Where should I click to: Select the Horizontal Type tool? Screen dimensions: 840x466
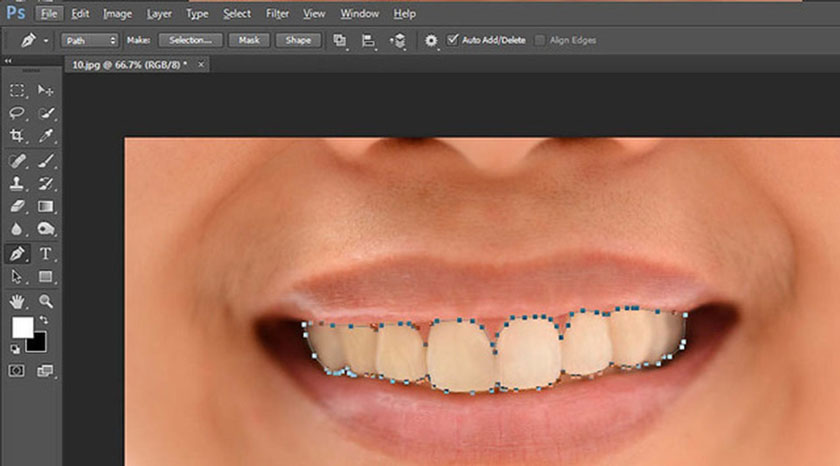click(46, 253)
